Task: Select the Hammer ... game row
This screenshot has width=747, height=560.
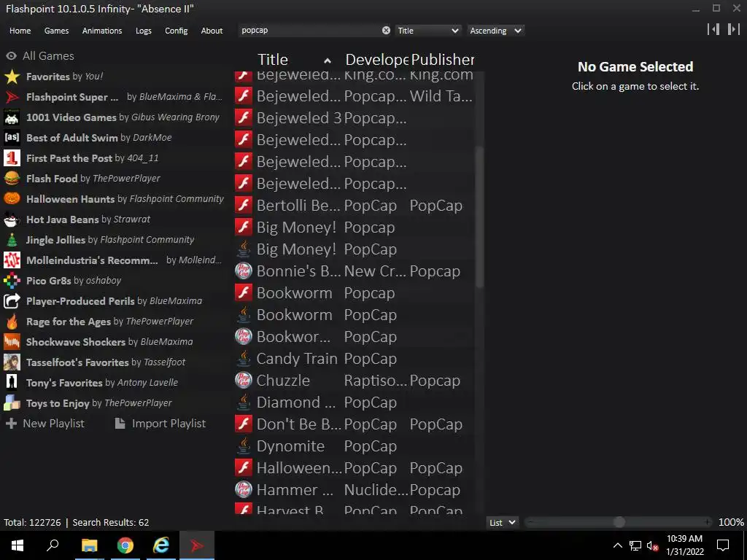Action: tap(355, 490)
